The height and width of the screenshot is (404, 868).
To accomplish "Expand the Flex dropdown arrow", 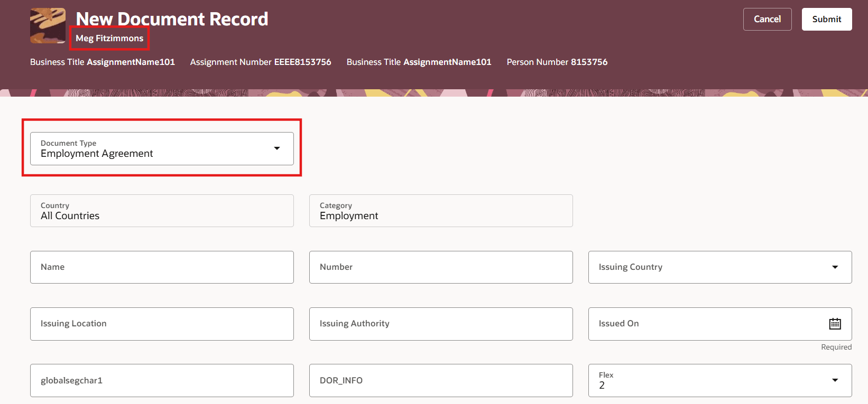I will pyautogui.click(x=835, y=380).
